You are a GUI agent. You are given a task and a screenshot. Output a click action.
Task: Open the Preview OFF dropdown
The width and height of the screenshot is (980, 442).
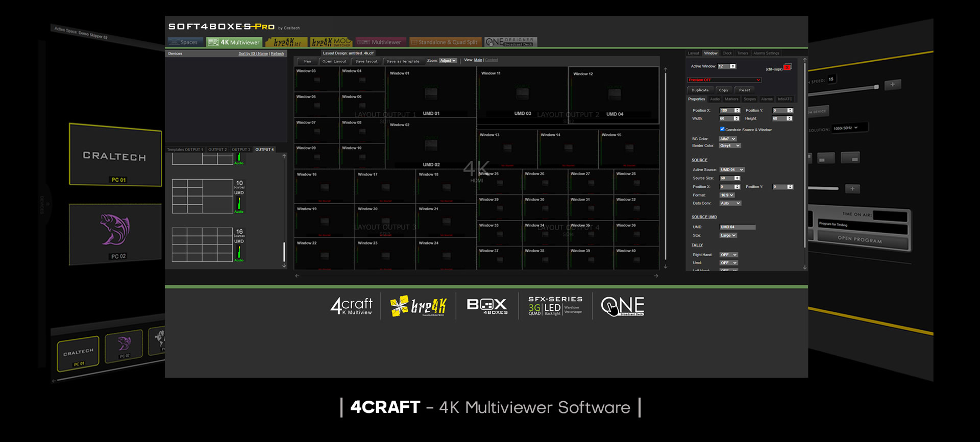click(x=724, y=80)
